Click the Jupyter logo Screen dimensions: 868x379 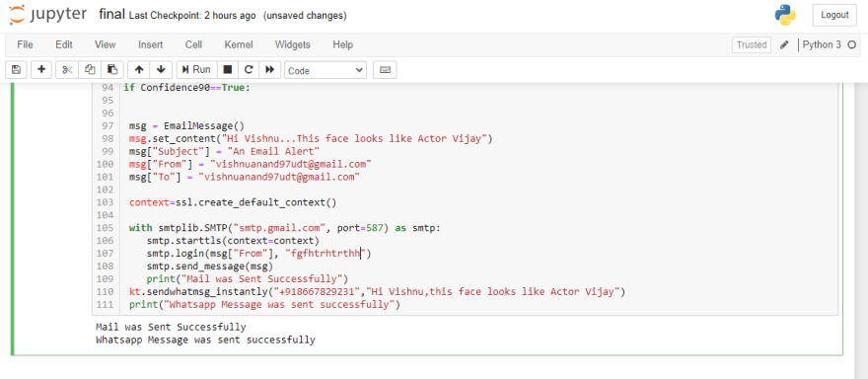pos(47,15)
